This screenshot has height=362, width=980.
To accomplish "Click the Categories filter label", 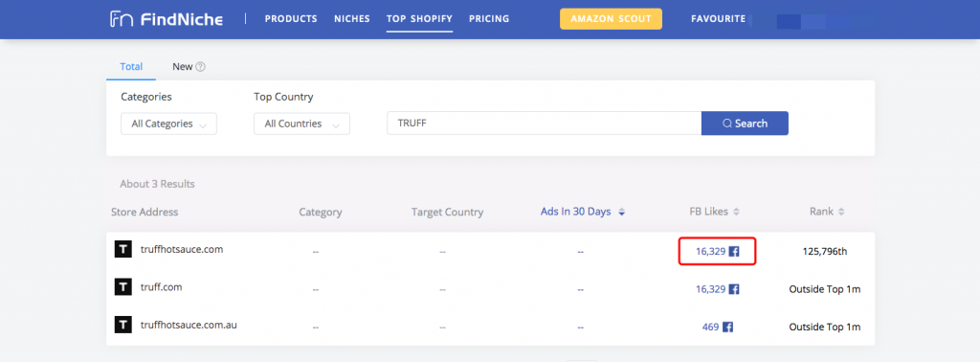I will [146, 97].
